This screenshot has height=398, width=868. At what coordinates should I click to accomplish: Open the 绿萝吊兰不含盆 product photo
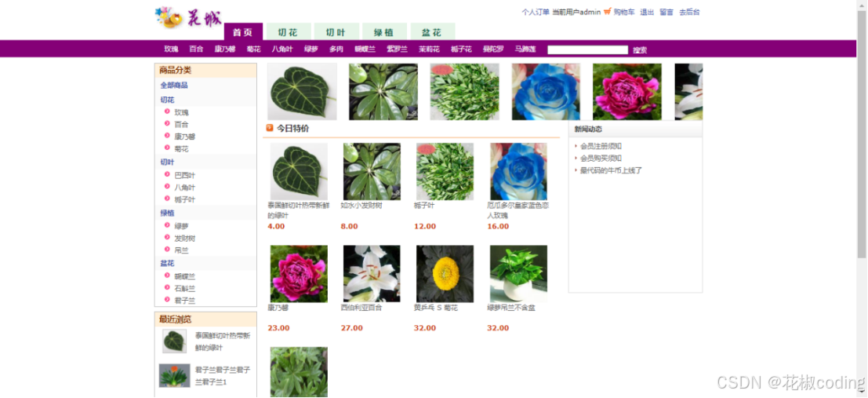[519, 274]
